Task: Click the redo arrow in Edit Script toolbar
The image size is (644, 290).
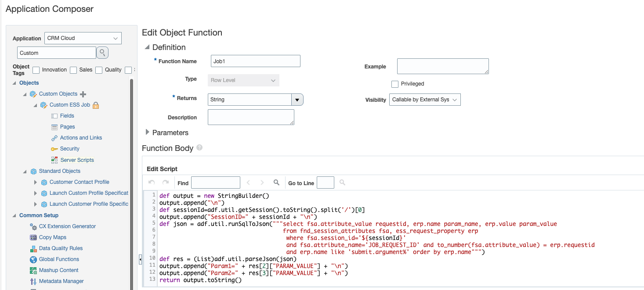Action: (166, 183)
